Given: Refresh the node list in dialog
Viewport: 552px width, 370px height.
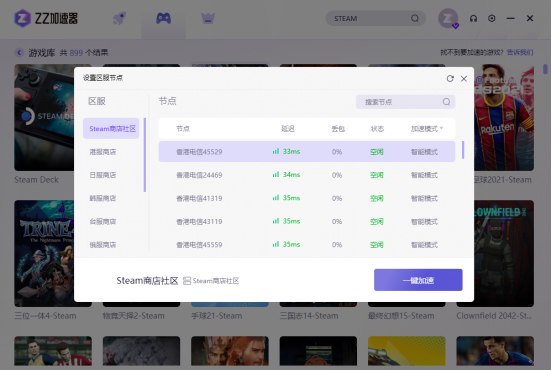Looking at the screenshot, I should [450, 79].
